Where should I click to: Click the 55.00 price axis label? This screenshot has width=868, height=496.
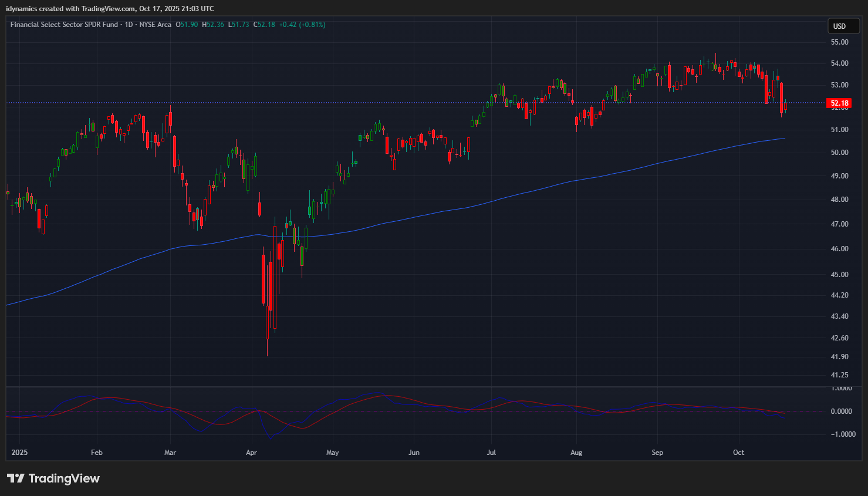click(839, 42)
